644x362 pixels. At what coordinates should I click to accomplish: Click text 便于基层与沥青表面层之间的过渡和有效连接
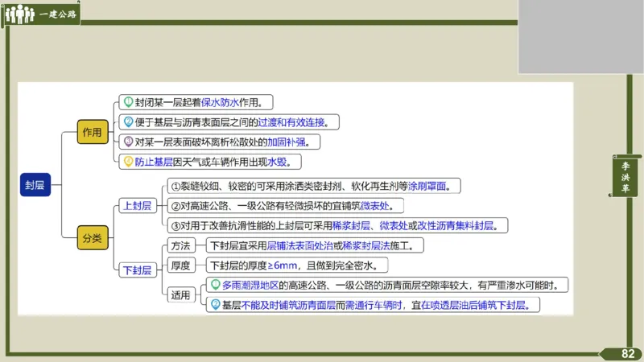click(x=232, y=122)
